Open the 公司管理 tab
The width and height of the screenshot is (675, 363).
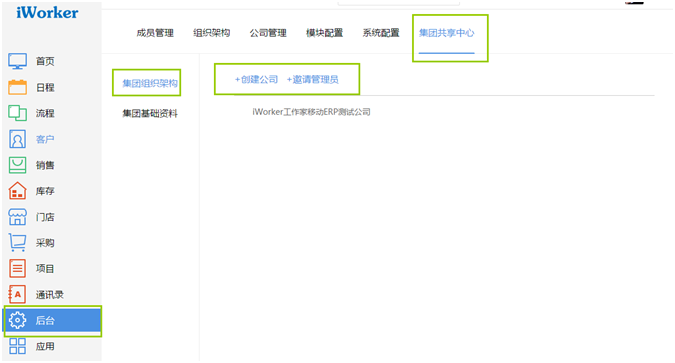268,33
